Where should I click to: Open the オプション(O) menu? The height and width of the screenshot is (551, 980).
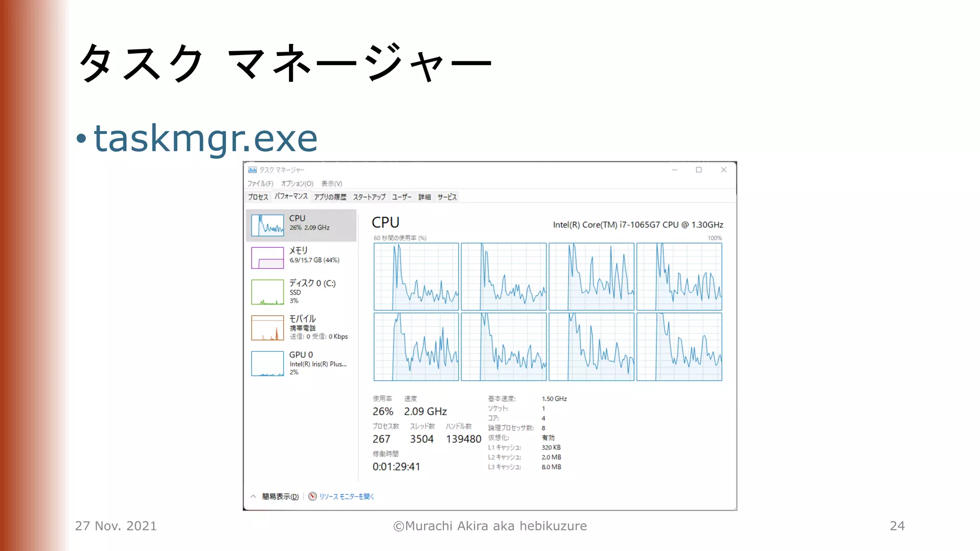(x=297, y=184)
